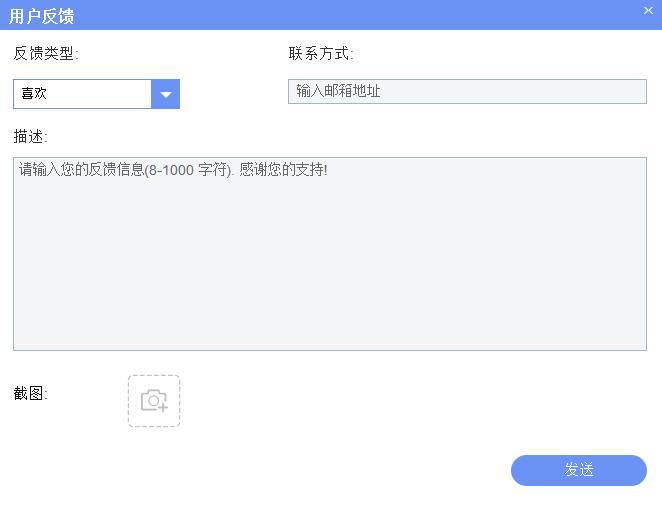Open the feedback type dropdown arrow

166,94
